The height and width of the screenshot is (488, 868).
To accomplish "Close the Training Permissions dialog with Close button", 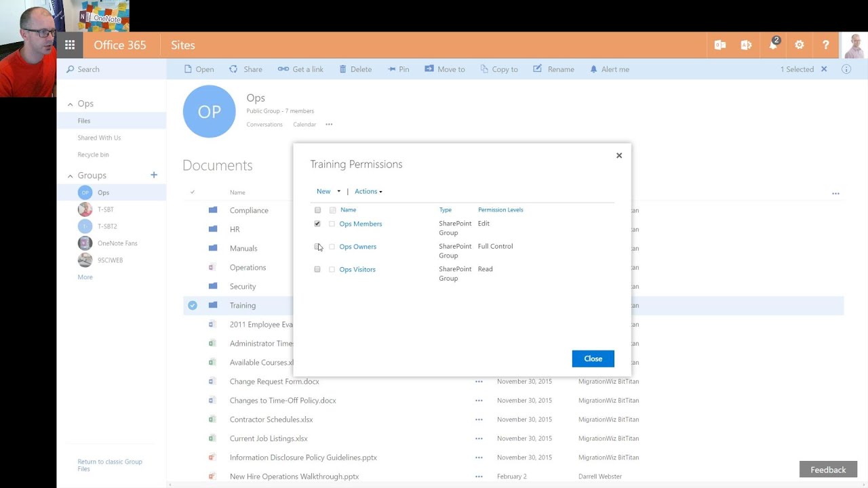I will pyautogui.click(x=593, y=359).
